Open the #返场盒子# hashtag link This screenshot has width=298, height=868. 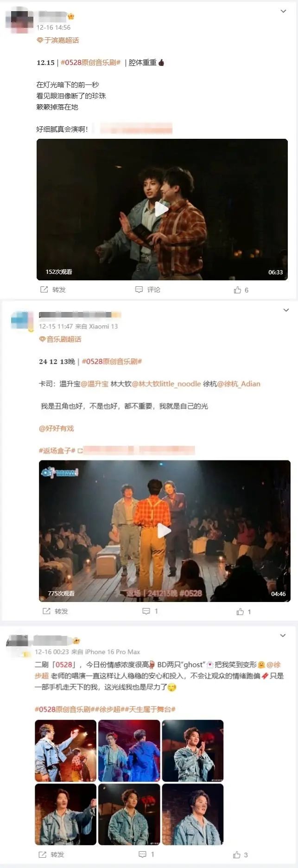[57, 451]
